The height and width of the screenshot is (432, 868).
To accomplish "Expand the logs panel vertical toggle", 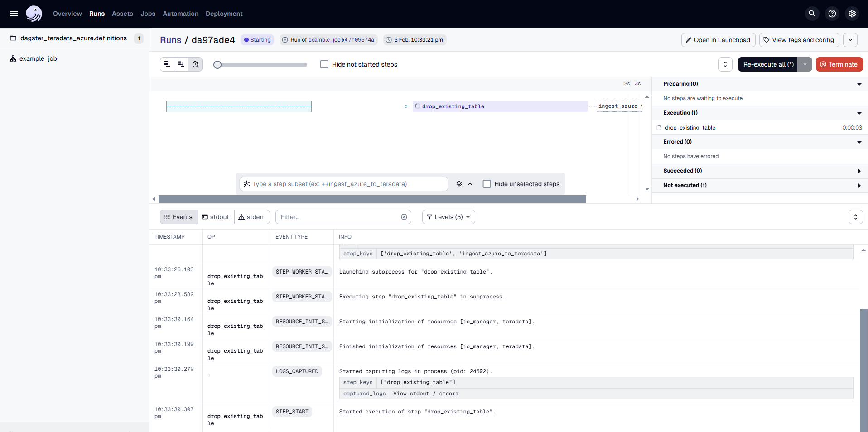I will (x=856, y=217).
